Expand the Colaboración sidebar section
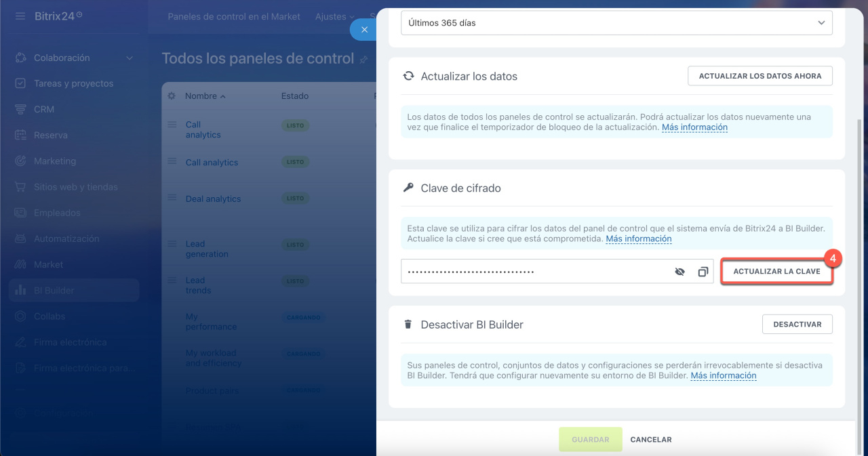Viewport: 868px width, 456px height. click(130, 58)
